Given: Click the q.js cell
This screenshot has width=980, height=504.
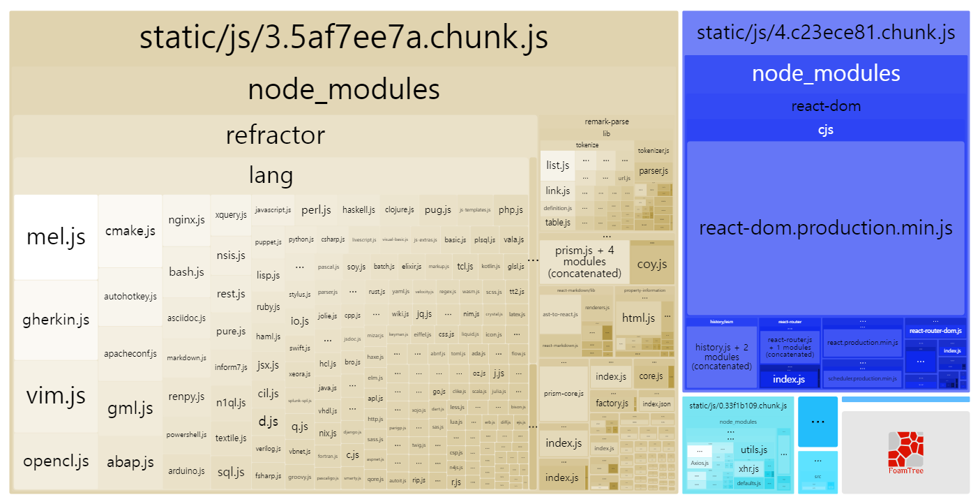Looking at the screenshot, I should tap(300, 426).
